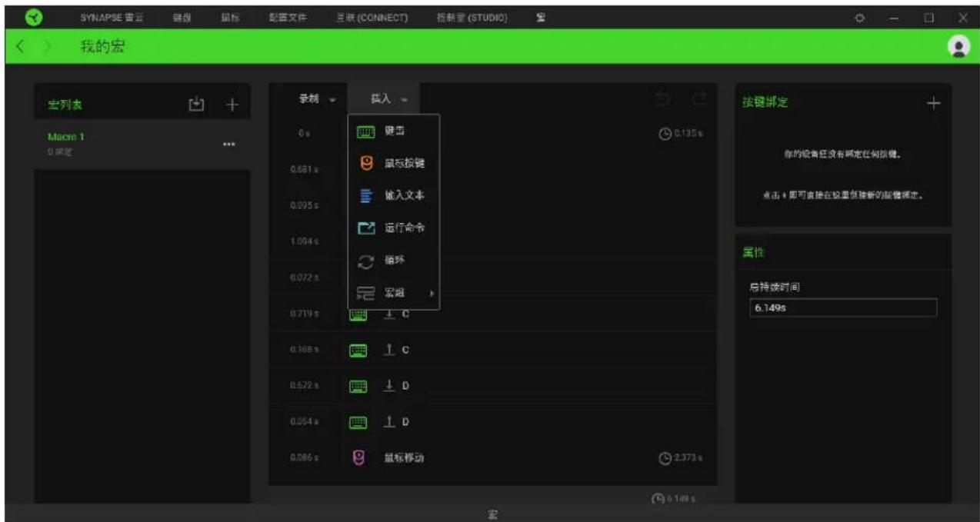Select the 鼠标移动 mouse icon

click(x=358, y=457)
